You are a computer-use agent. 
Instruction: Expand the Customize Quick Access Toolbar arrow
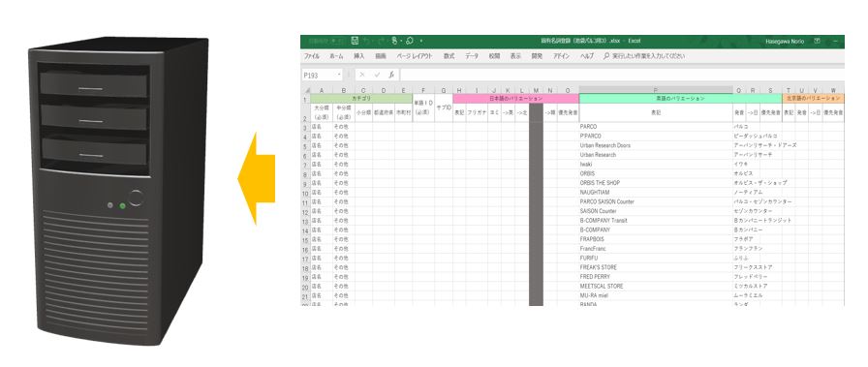click(421, 41)
